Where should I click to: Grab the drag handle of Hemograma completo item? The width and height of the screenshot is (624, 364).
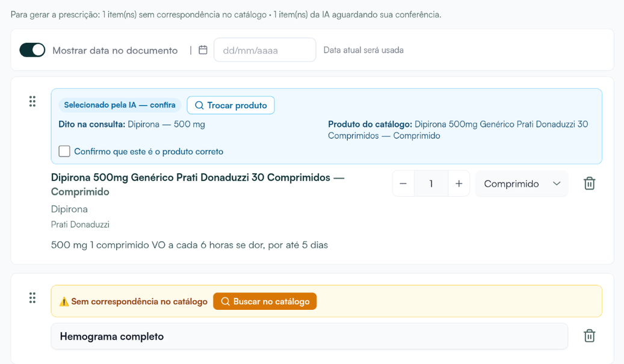click(x=32, y=298)
